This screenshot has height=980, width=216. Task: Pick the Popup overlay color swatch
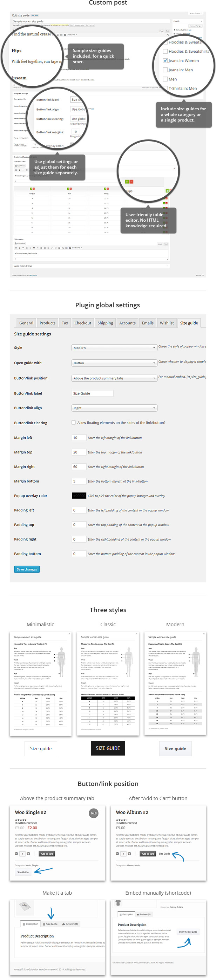pyautogui.click(x=79, y=496)
